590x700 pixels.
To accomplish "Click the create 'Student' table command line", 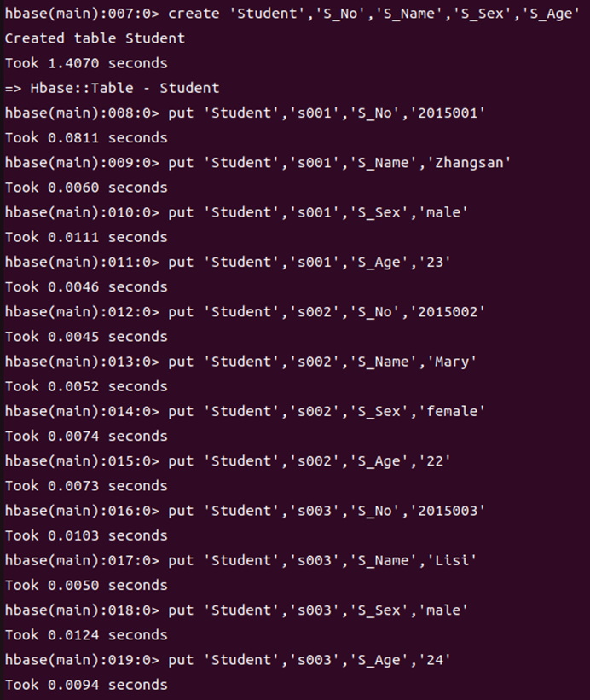I will (292, 14).
